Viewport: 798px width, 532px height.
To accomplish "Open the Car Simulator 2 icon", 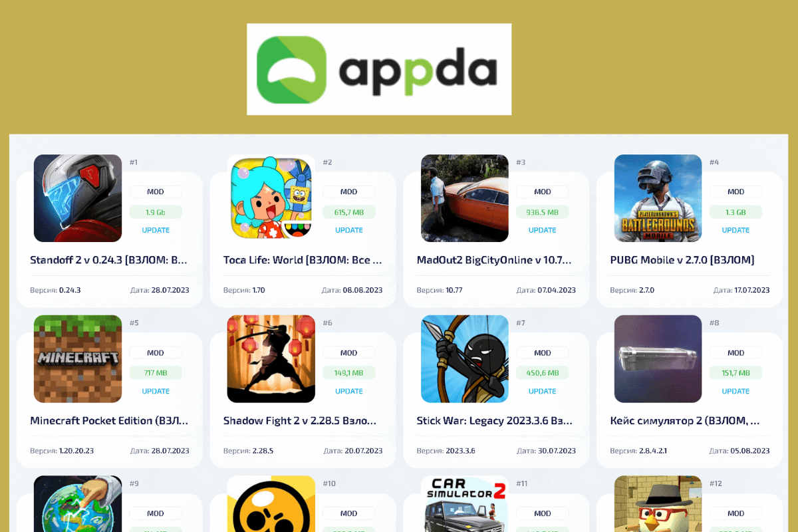I will [465, 503].
